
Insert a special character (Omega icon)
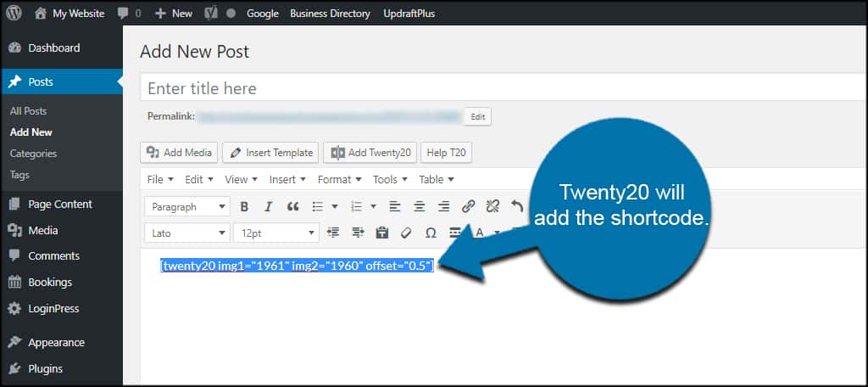(431, 233)
